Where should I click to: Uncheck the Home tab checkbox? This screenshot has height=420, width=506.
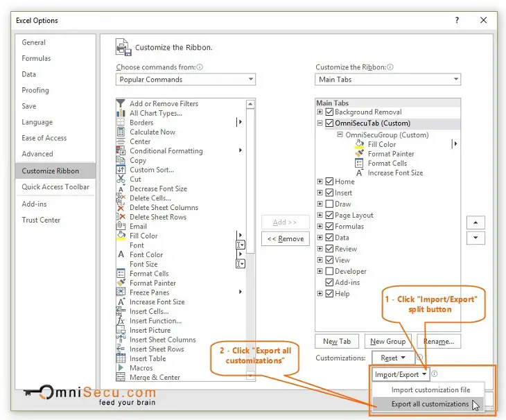[x=329, y=182]
